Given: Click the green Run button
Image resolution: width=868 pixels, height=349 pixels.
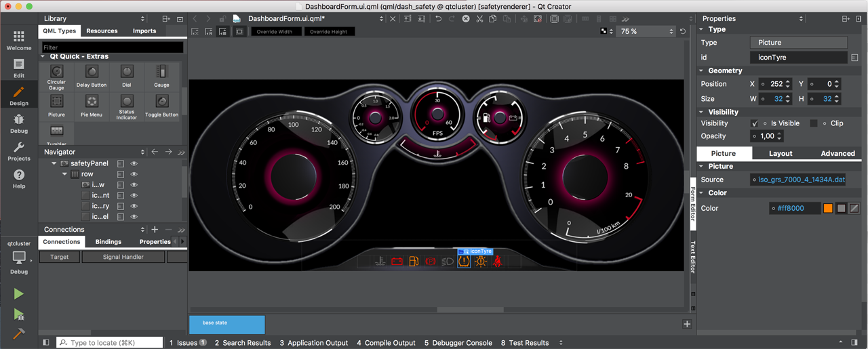Looking at the screenshot, I should [x=18, y=293].
